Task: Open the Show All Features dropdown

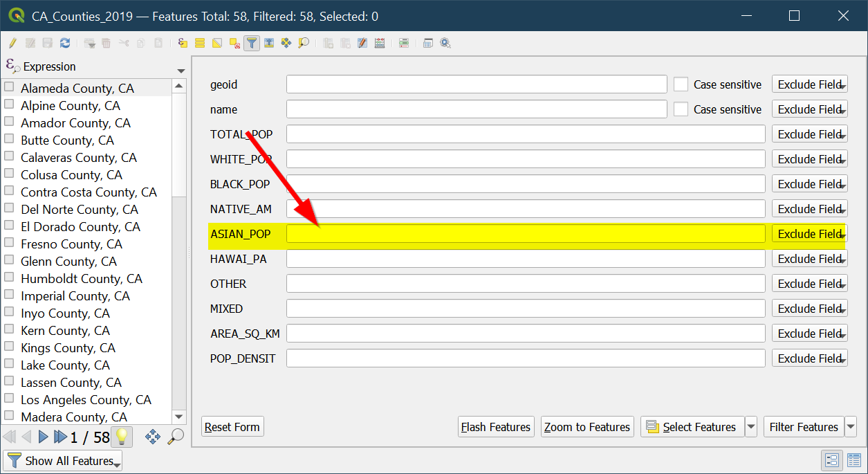Action: click(x=63, y=461)
